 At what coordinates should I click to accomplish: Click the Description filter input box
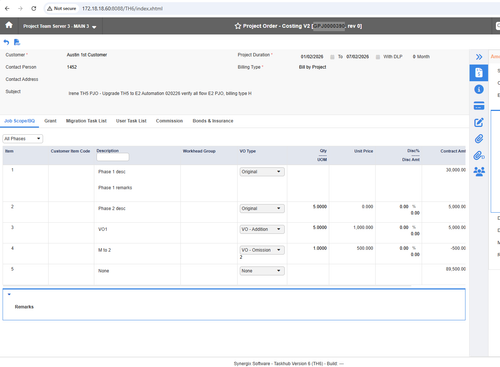[113, 157]
